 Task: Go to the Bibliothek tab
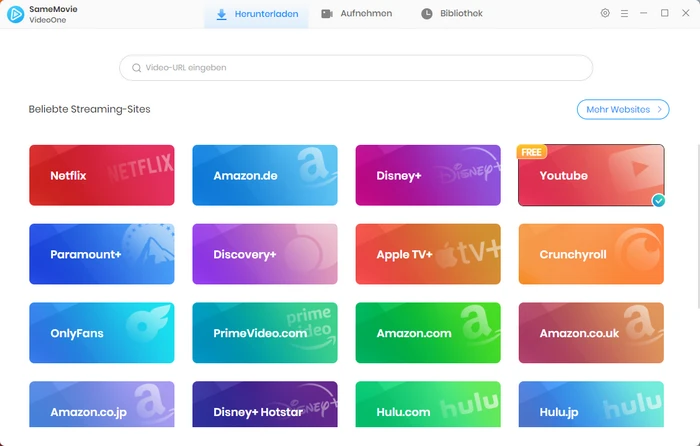tap(452, 14)
